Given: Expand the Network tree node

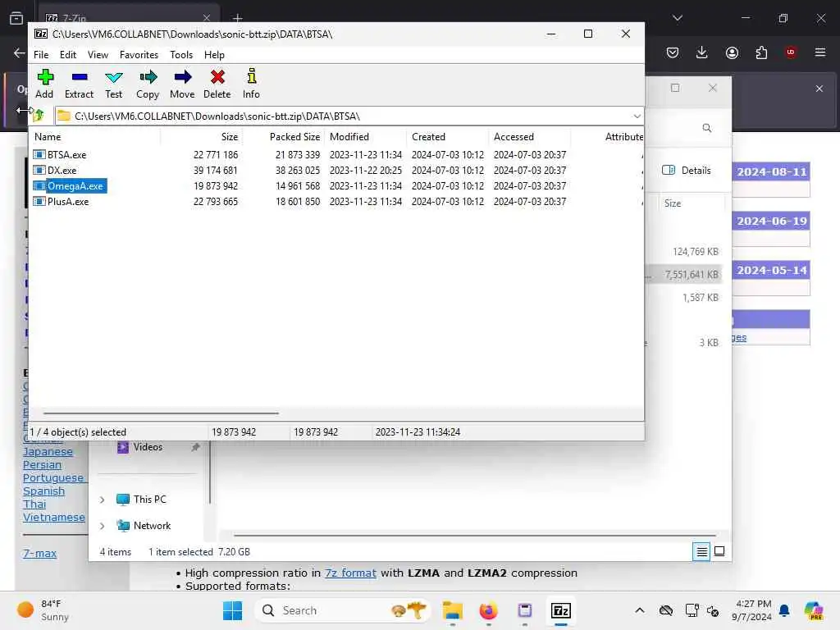Looking at the screenshot, I should pyautogui.click(x=103, y=526).
